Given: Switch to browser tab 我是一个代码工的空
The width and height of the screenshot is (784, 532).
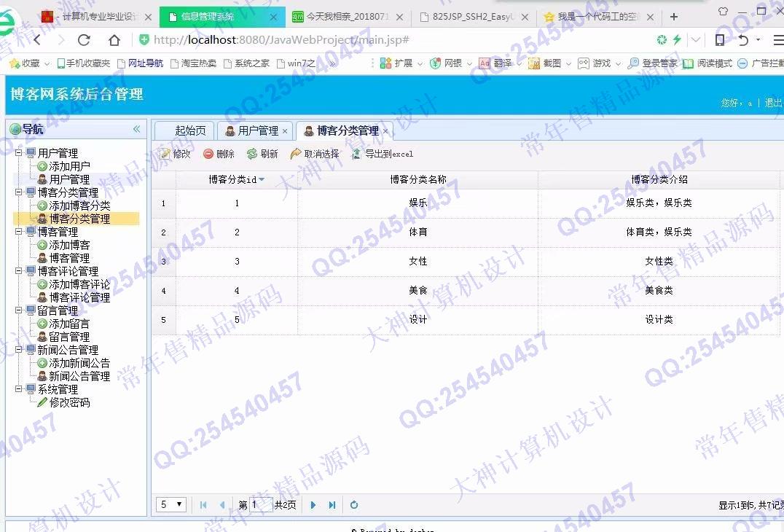Looking at the screenshot, I should (x=597, y=17).
